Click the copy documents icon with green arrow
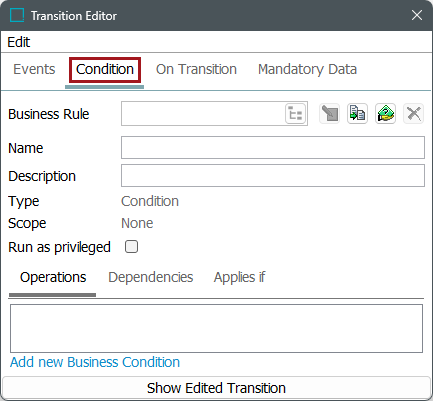Image resolution: width=433 pixels, height=401 pixels. pyautogui.click(x=357, y=114)
